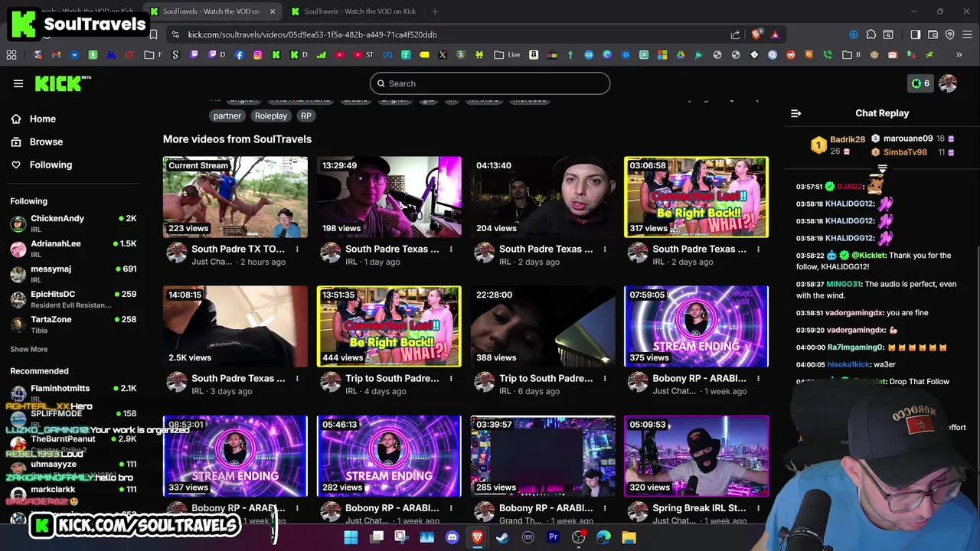
Task: Select the partner tag
Action: pyautogui.click(x=227, y=116)
